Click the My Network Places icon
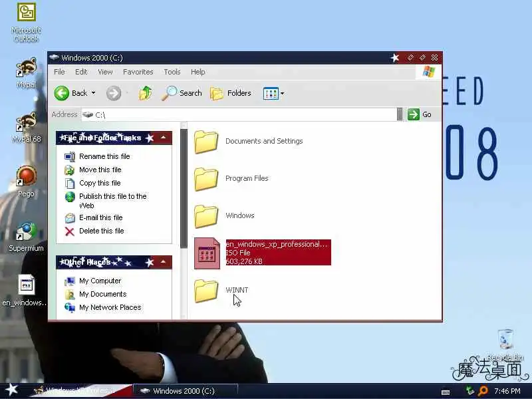The height and width of the screenshot is (399, 532). click(x=70, y=307)
